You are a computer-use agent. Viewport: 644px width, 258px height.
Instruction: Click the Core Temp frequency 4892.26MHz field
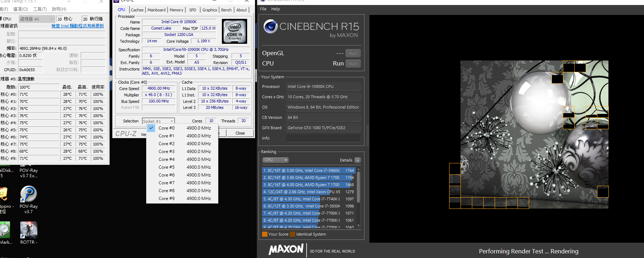[x=62, y=48]
